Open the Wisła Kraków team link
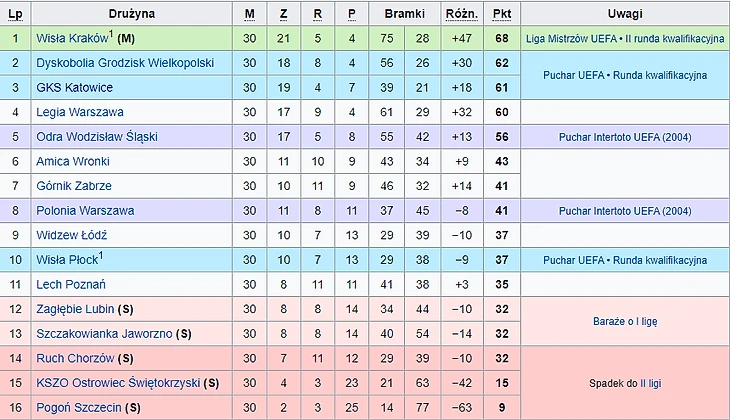The height and width of the screenshot is (420, 730). [72, 38]
